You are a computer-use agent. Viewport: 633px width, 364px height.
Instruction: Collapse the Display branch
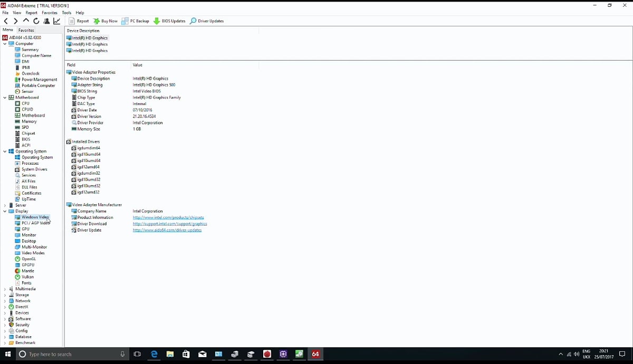(5, 210)
